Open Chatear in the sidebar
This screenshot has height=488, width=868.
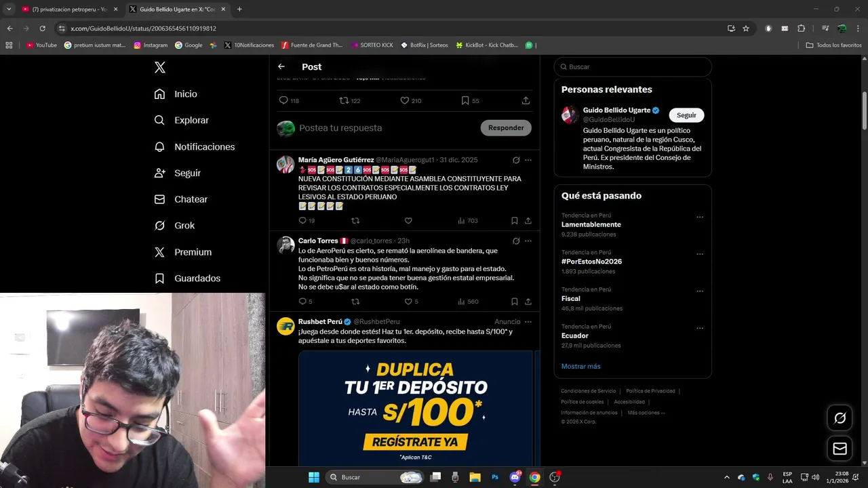tap(181, 199)
